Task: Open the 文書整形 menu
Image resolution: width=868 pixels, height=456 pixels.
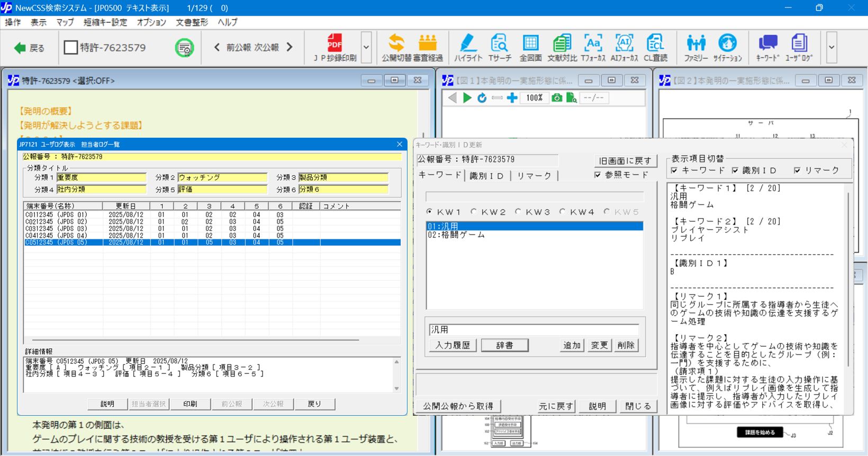Action: click(192, 22)
